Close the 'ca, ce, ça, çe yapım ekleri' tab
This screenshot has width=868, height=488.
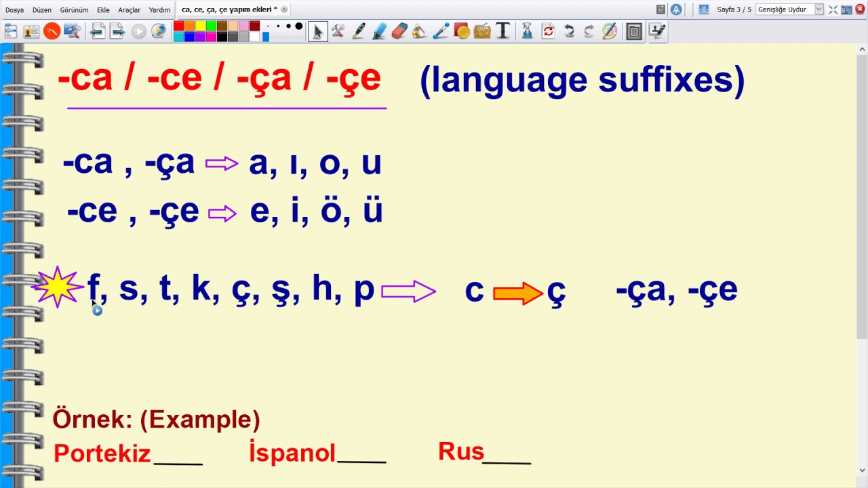(x=284, y=9)
